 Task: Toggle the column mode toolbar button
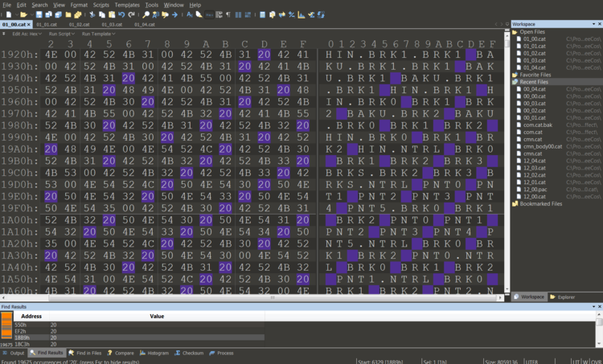[238, 14]
